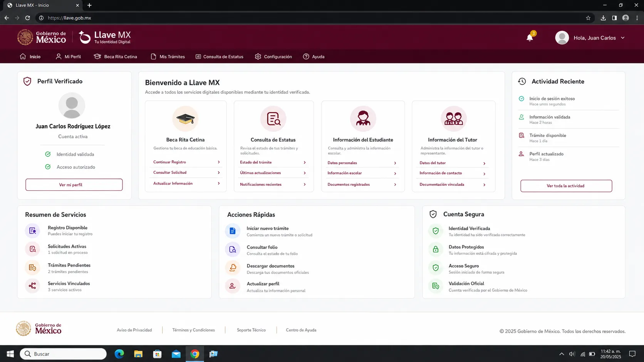Expand the Actualizar Información chevron
644x362 pixels.
(x=219, y=184)
